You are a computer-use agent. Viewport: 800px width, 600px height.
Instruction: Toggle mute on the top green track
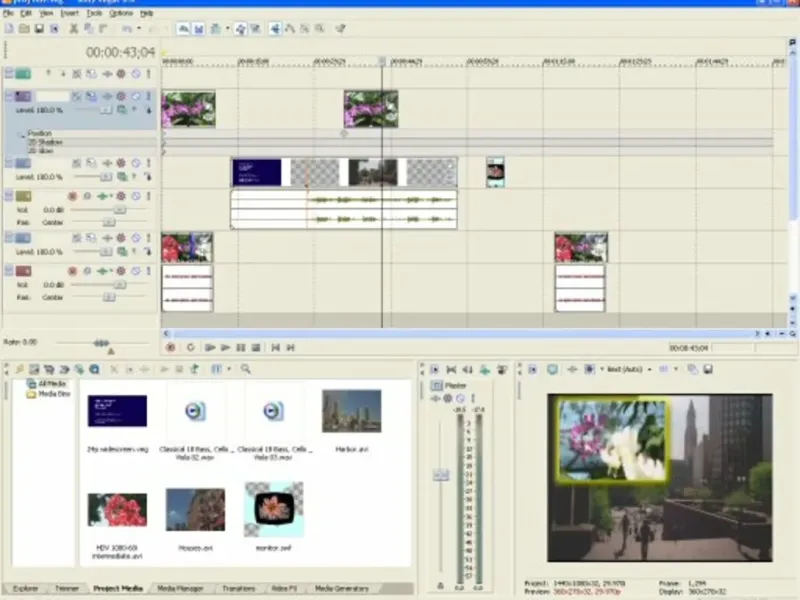coord(135,73)
